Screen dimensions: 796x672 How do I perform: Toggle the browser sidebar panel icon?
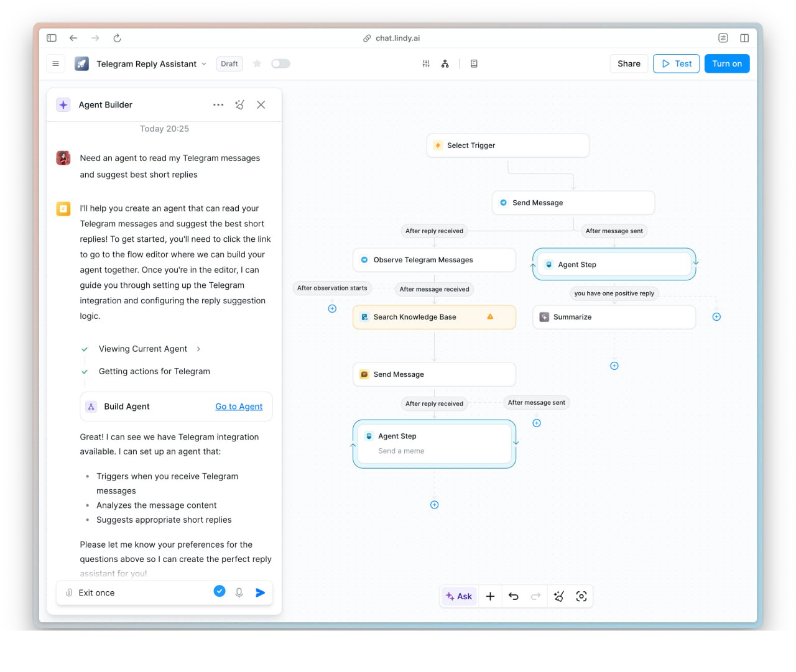(52, 38)
